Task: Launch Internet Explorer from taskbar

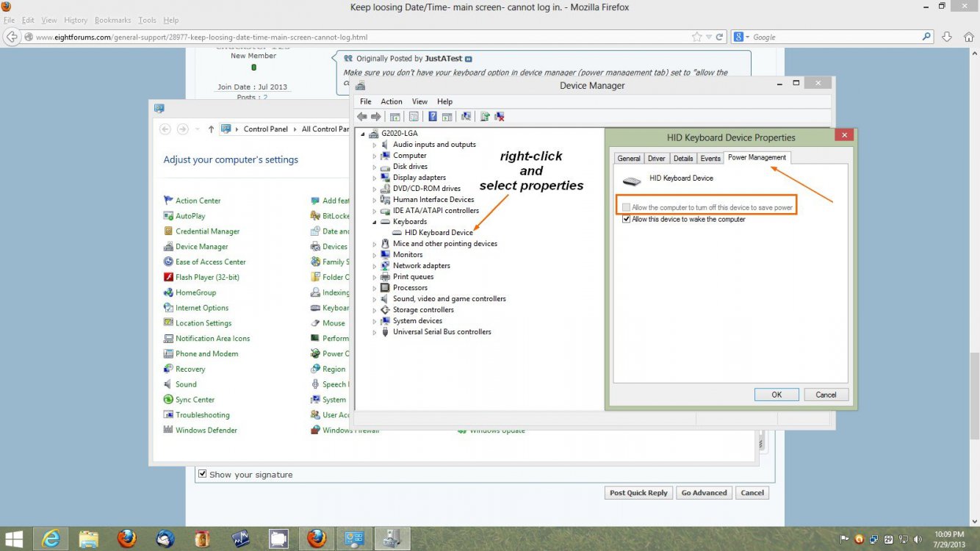Action: [x=51, y=539]
